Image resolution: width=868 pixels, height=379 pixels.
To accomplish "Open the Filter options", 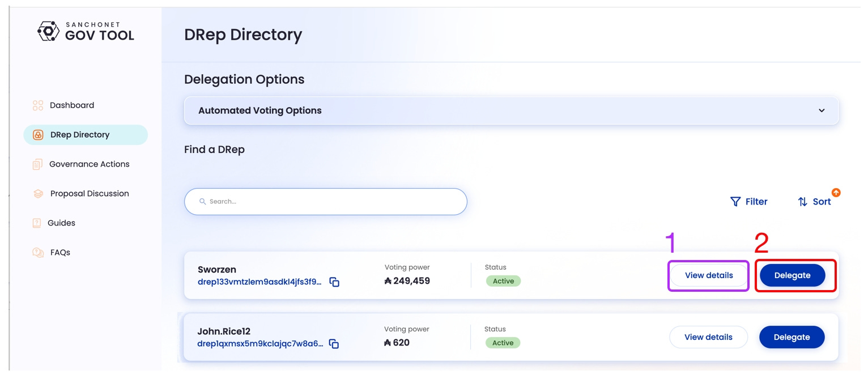I will coord(748,202).
